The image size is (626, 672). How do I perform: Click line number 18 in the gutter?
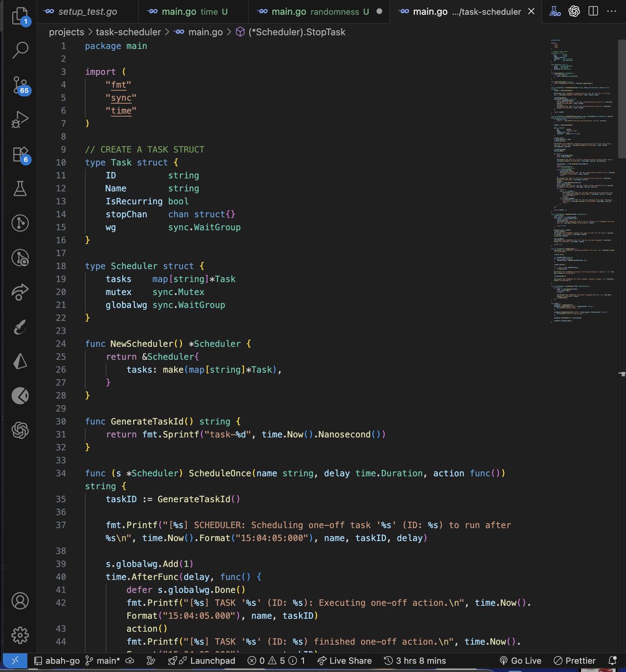tap(60, 266)
